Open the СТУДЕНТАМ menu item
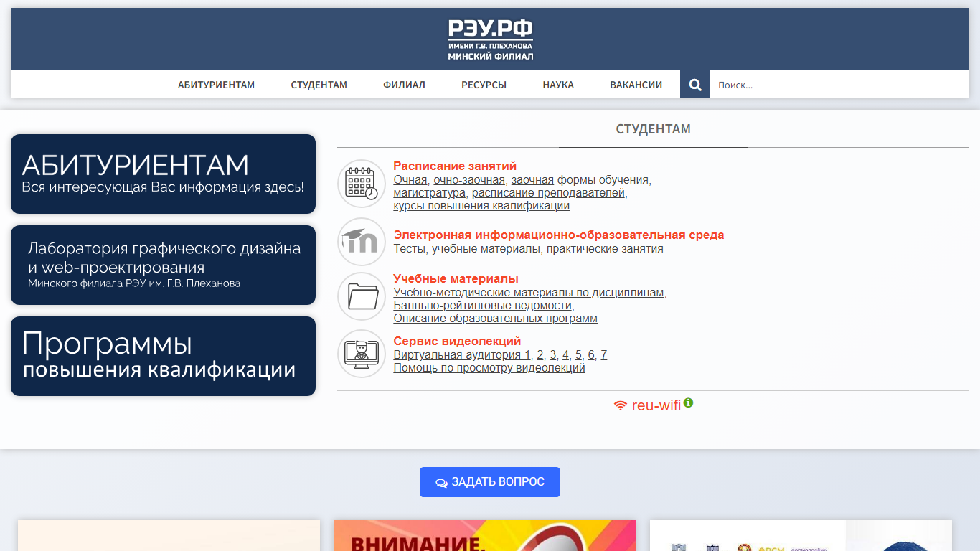Screen dimensions: 980x551 [x=319, y=85]
